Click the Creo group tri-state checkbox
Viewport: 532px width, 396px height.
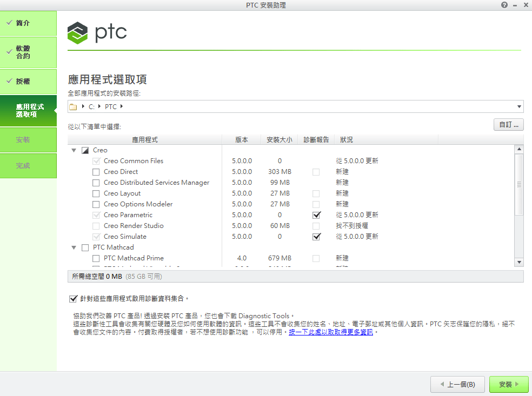(x=85, y=150)
